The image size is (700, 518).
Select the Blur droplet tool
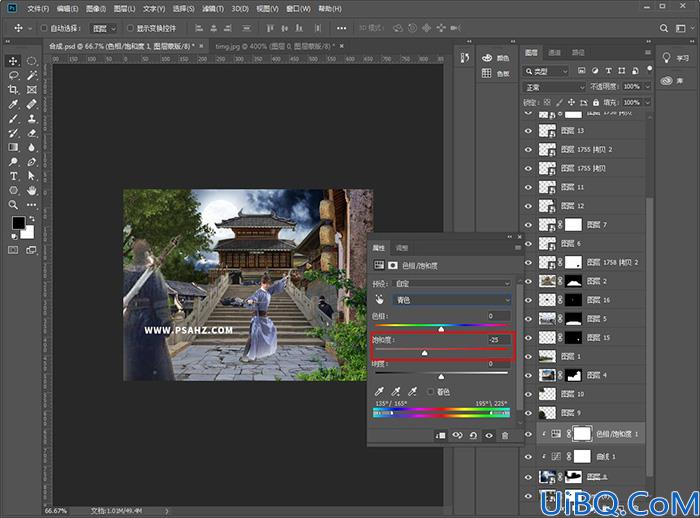(31, 147)
